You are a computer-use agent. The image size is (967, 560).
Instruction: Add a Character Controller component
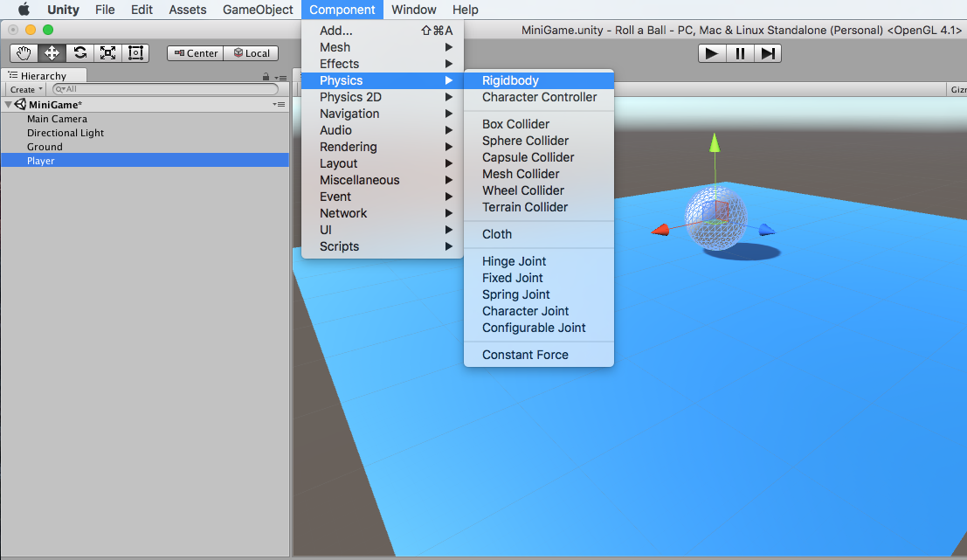pos(539,97)
